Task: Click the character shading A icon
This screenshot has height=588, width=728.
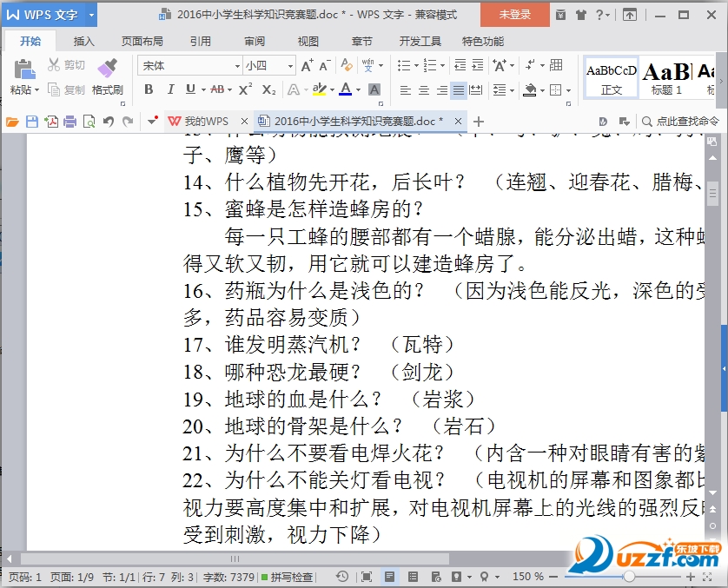Action: tap(374, 89)
